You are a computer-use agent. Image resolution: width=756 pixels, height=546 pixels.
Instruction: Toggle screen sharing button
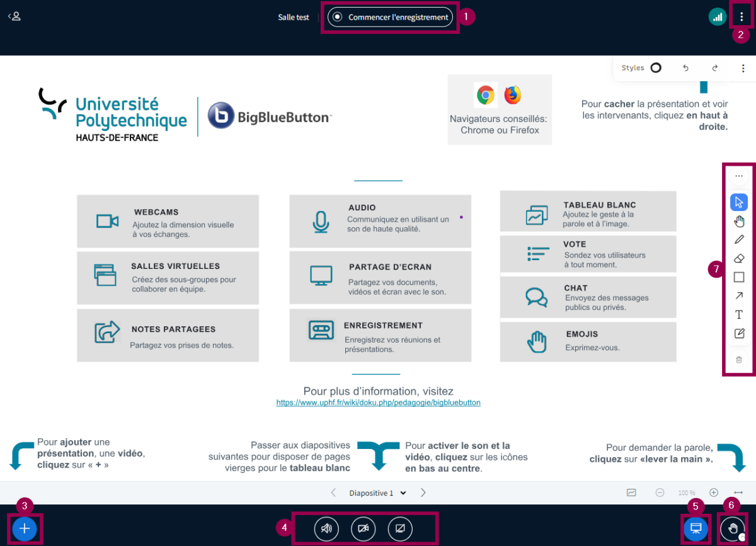[x=400, y=528]
